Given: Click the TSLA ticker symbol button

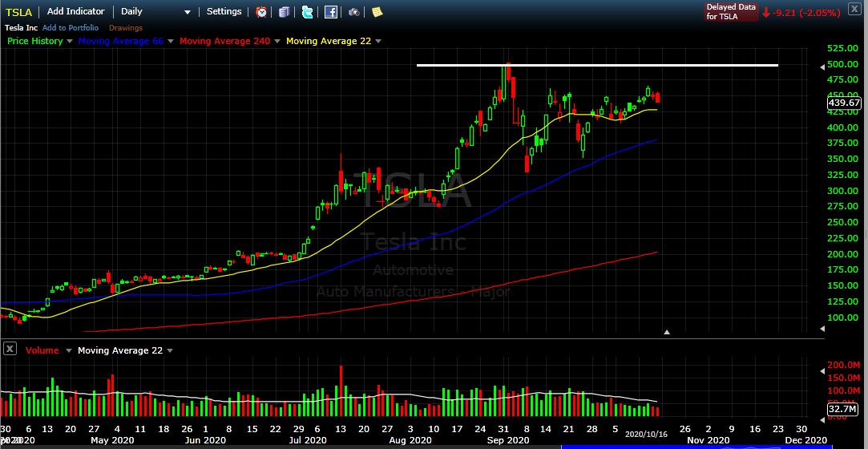Looking at the screenshot, I should (x=19, y=12).
